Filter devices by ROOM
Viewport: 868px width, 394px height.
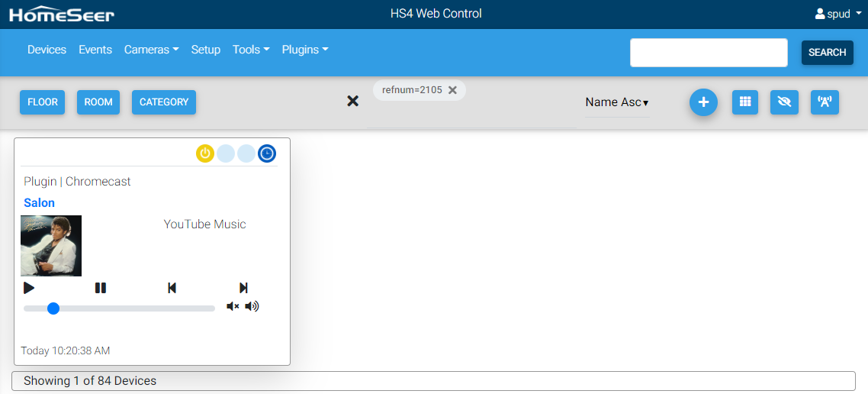pos(98,102)
